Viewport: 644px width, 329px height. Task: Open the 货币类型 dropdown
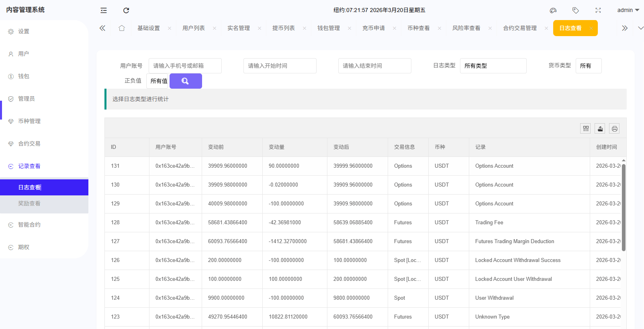point(588,66)
